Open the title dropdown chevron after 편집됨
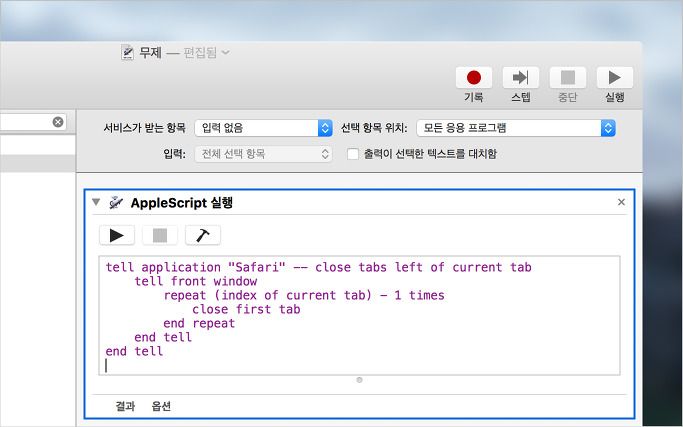 pyautogui.click(x=225, y=53)
